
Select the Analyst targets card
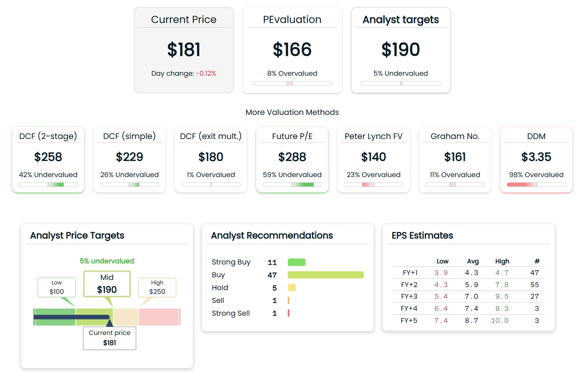[x=400, y=50]
